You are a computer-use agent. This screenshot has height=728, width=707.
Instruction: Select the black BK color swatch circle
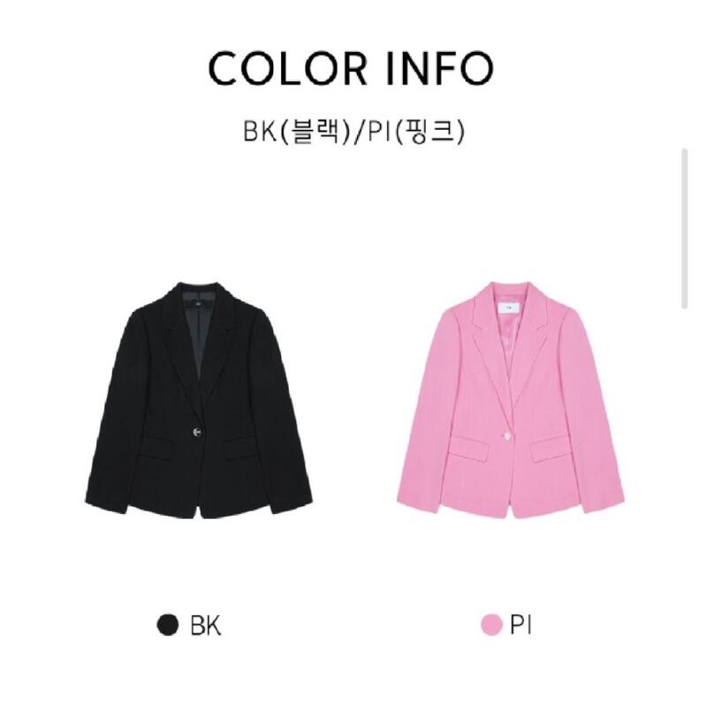click(168, 625)
